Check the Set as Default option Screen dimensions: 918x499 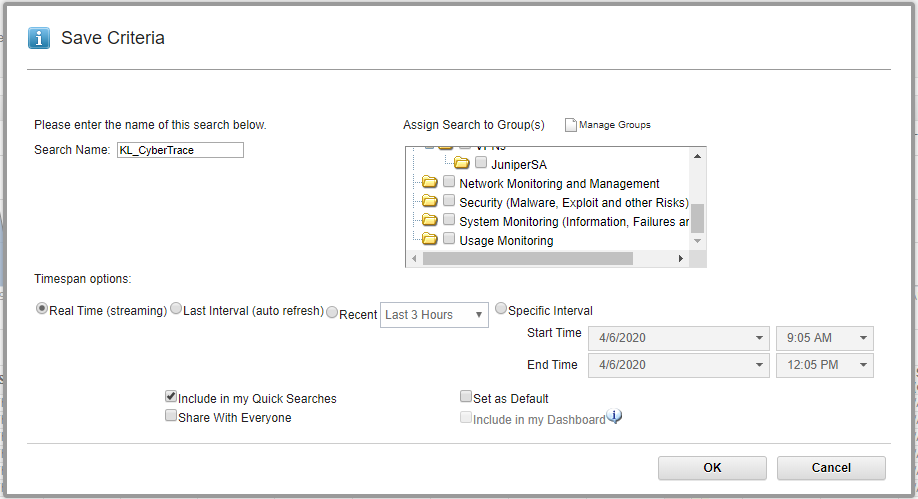466,397
